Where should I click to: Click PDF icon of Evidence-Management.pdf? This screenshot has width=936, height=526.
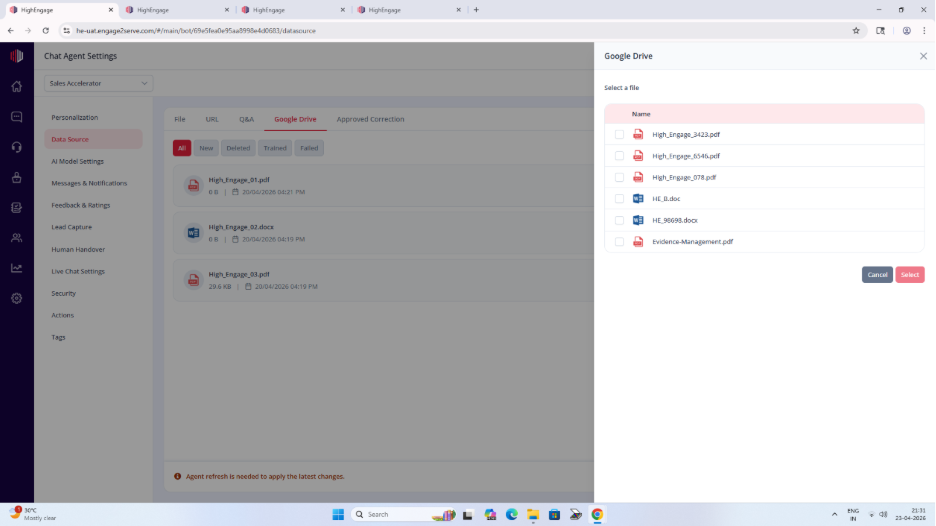638,242
